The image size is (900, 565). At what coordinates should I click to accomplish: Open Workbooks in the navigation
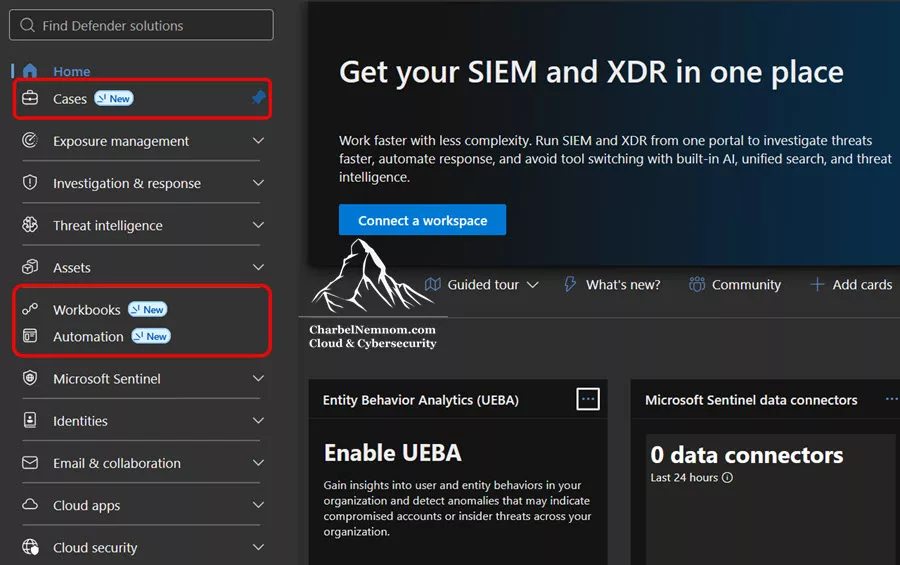click(x=87, y=309)
